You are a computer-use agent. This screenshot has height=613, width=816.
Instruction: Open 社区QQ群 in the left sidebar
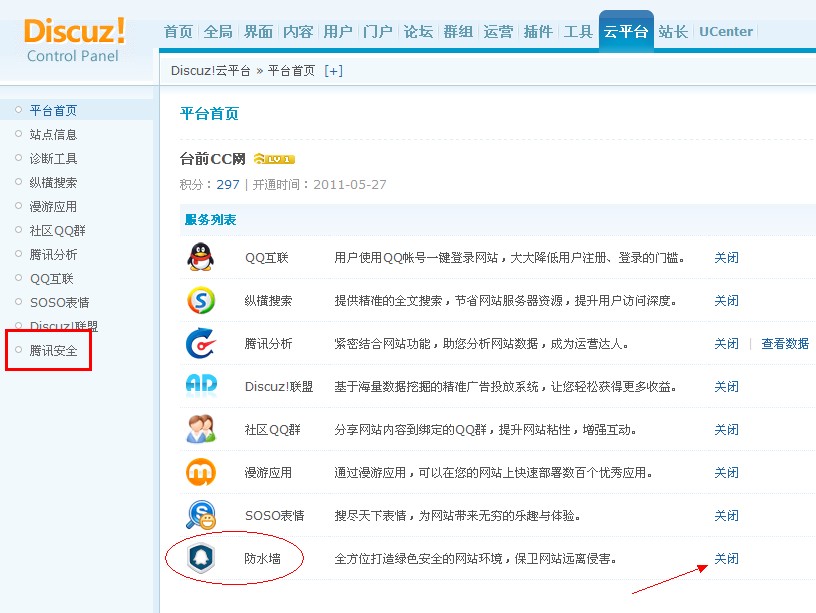[x=58, y=231]
